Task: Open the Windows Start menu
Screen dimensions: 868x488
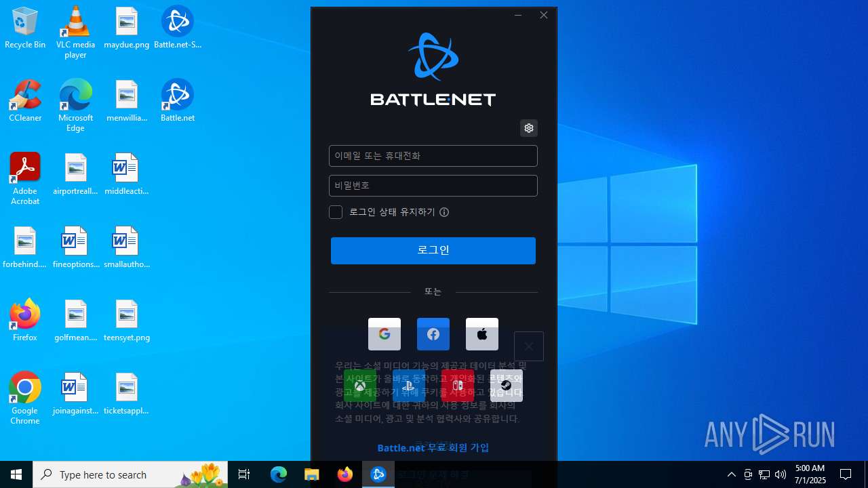Action: [16, 474]
